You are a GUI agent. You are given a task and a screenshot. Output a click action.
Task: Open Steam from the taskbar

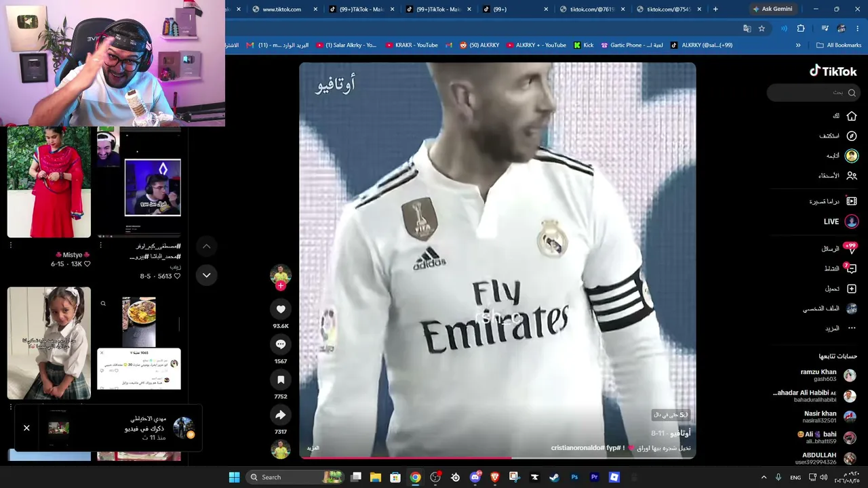554,477
